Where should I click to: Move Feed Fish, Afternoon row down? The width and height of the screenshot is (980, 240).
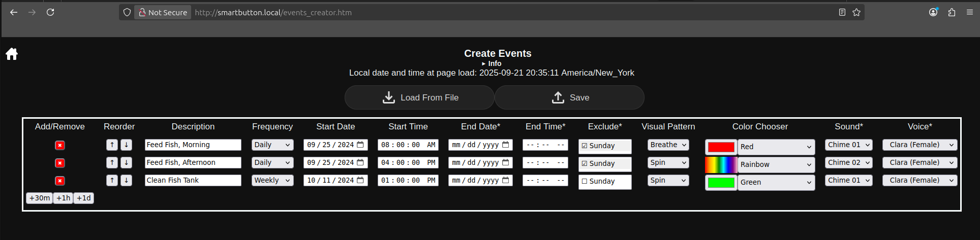pyautogui.click(x=127, y=162)
